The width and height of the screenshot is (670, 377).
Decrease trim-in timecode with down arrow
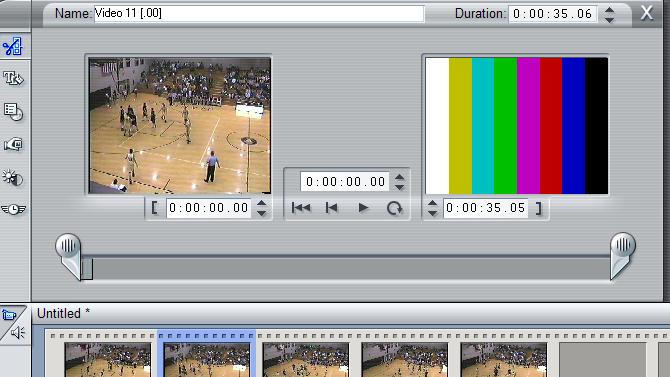[262, 212]
